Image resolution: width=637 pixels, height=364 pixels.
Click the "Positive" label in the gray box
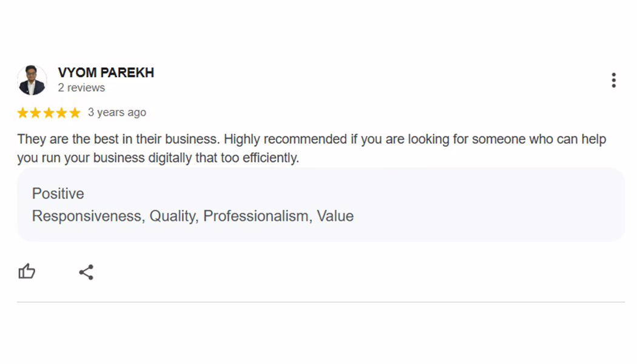click(58, 194)
